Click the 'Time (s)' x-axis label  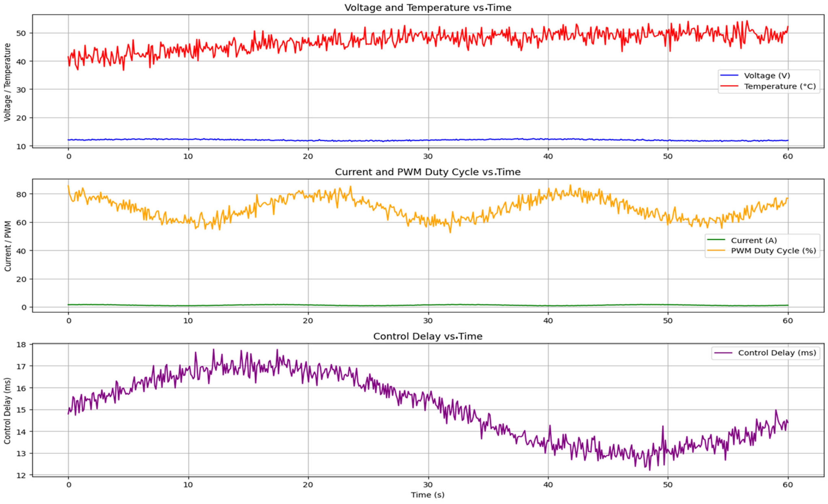point(427,495)
